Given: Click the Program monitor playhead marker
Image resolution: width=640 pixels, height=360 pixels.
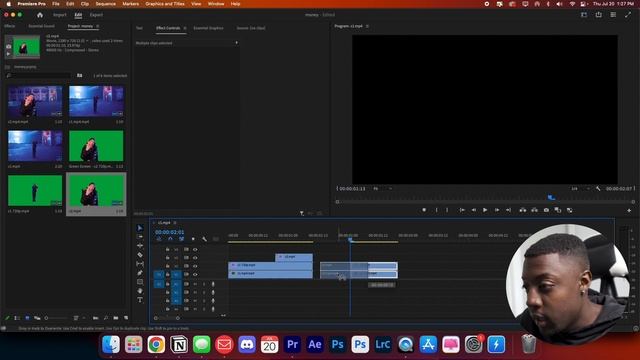Looking at the screenshot, I should [551, 198].
